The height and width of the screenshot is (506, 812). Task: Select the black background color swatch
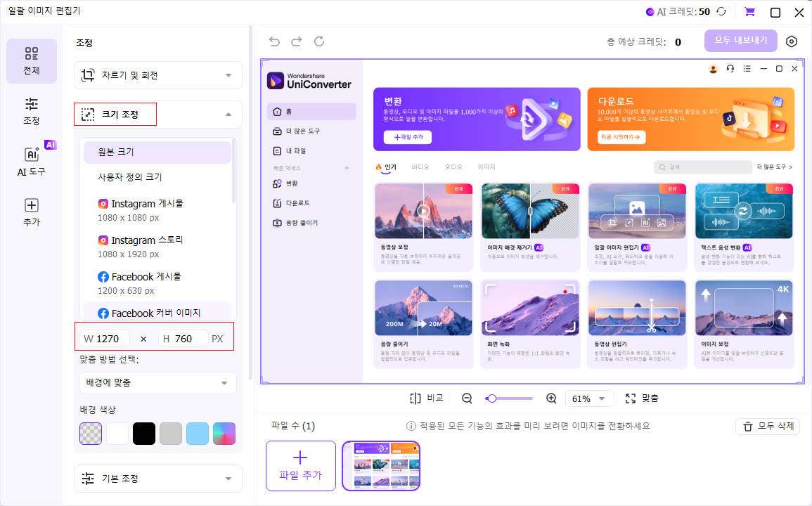(144, 434)
